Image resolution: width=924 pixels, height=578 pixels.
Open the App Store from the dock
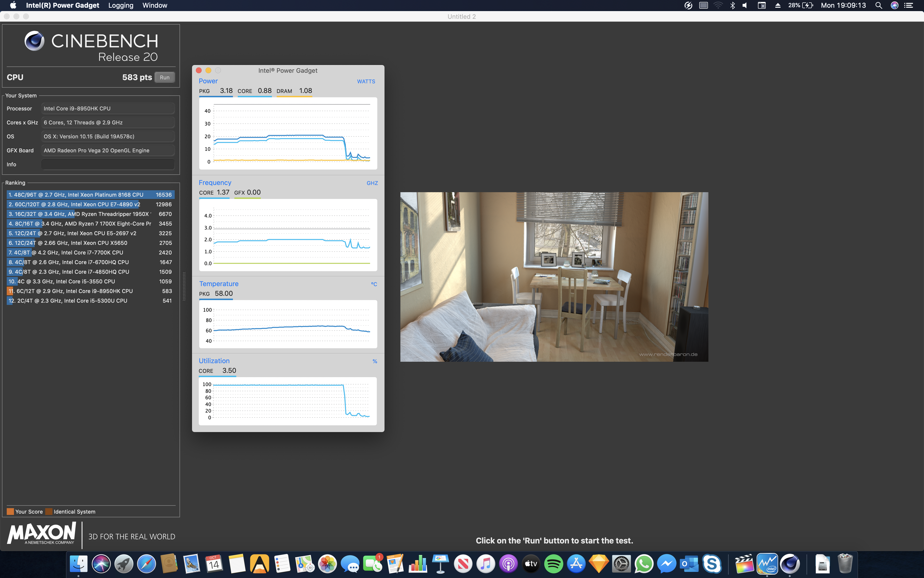coord(576,564)
